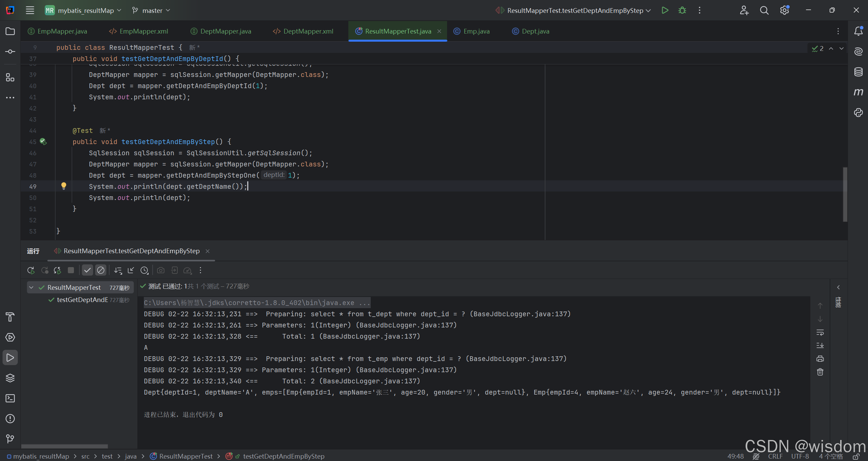The height and width of the screenshot is (461, 868).
Task: Debug ResultMapperTest.testGetDeptAndEmpByStep
Action: [682, 10]
